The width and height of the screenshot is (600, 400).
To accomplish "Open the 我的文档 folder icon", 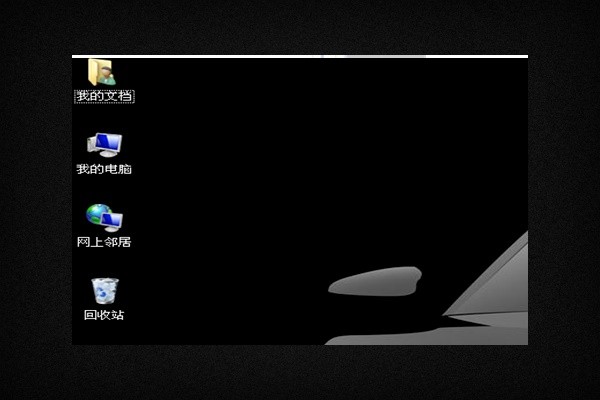I will [102, 72].
